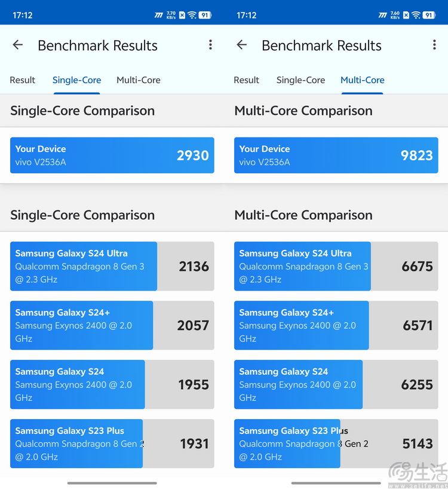448x489 pixels.
Task: Tap the home gesture bar below the Single-Core list
Action: pyautogui.click(x=112, y=482)
